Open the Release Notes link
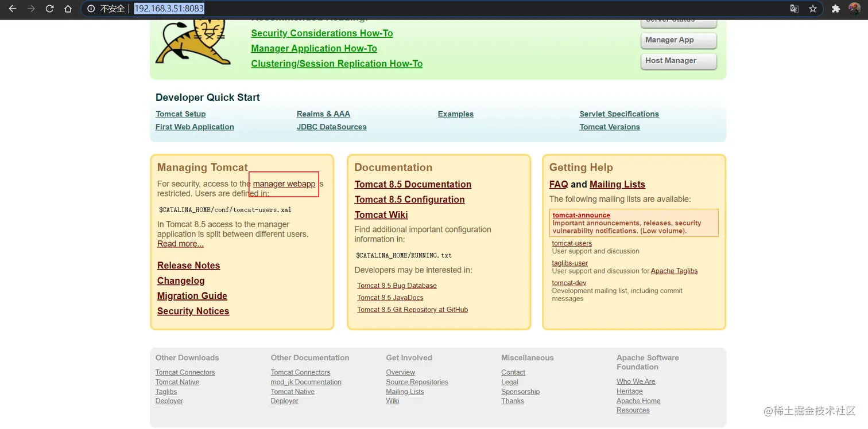The height and width of the screenshot is (429, 868). click(x=188, y=266)
